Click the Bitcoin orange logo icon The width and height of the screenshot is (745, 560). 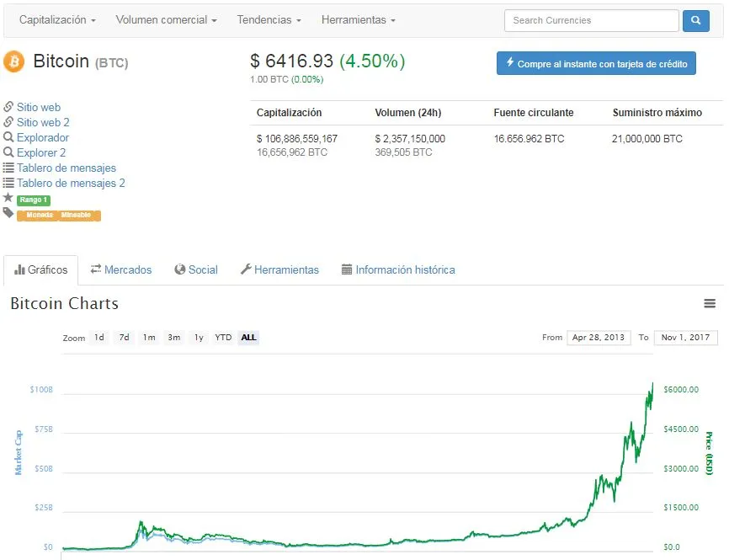(x=13, y=61)
